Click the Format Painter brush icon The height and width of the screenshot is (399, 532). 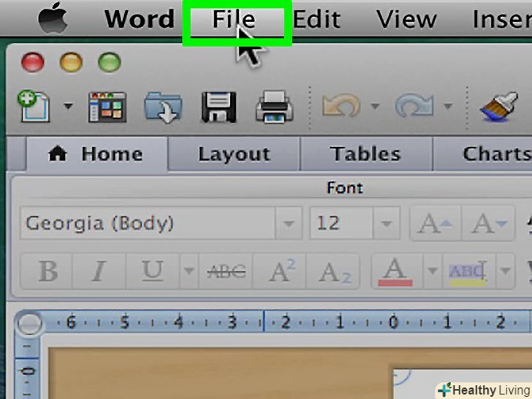click(x=498, y=107)
